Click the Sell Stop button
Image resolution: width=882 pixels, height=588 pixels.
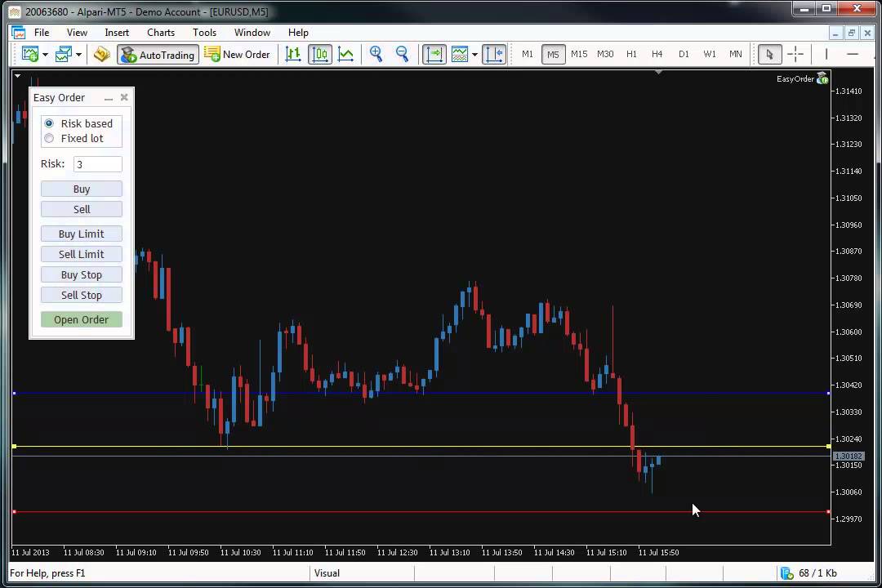point(82,295)
